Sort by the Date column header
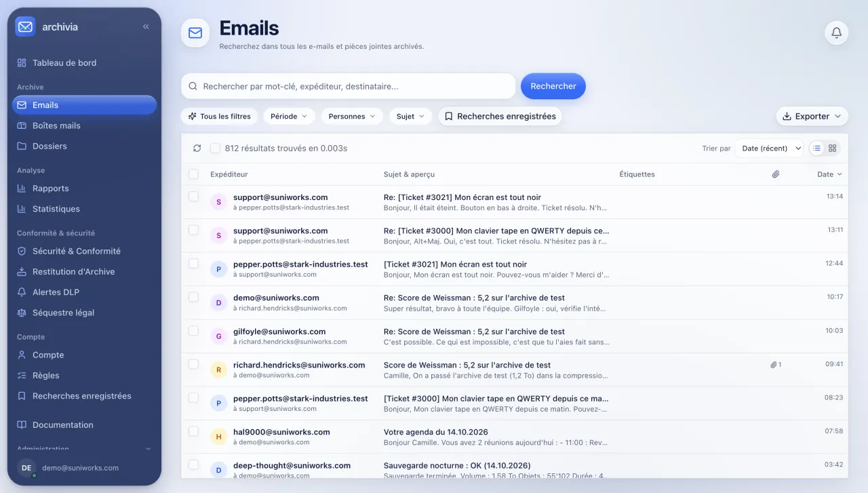The width and height of the screenshot is (868, 493). pyautogui.click(x=829, y=174)
